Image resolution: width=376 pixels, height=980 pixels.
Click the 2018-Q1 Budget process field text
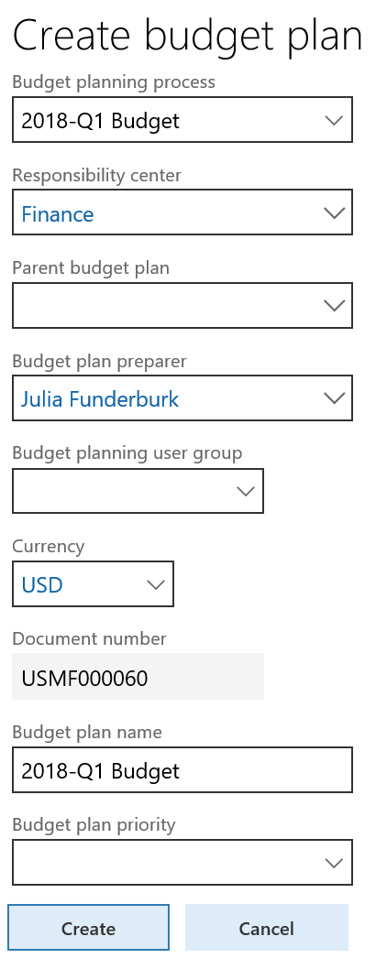(101, 120)
